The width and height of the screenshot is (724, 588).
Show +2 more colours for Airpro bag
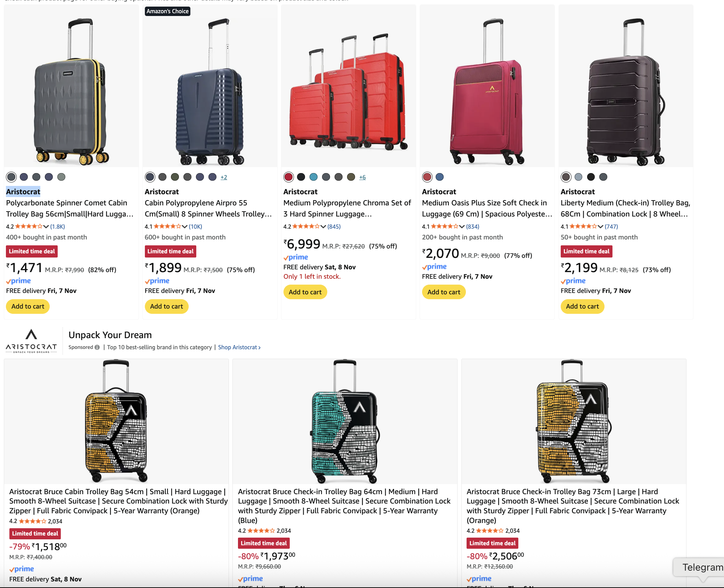224,177
